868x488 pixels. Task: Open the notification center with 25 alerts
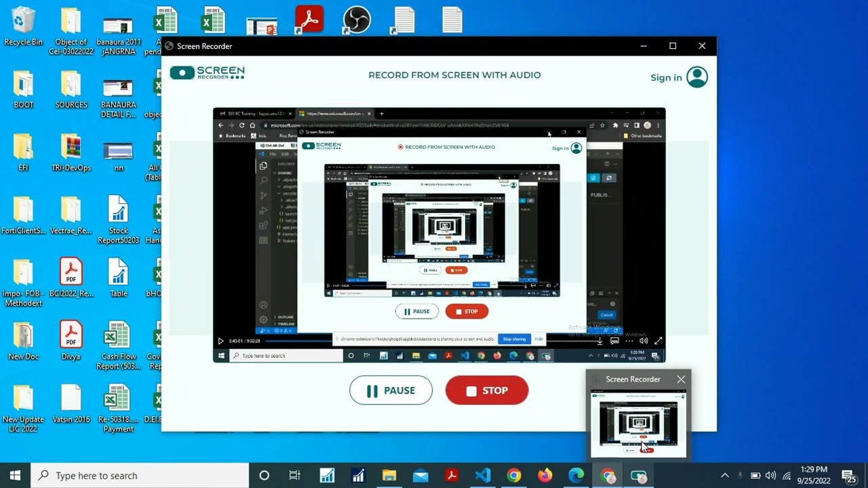(x=849, y=476)
